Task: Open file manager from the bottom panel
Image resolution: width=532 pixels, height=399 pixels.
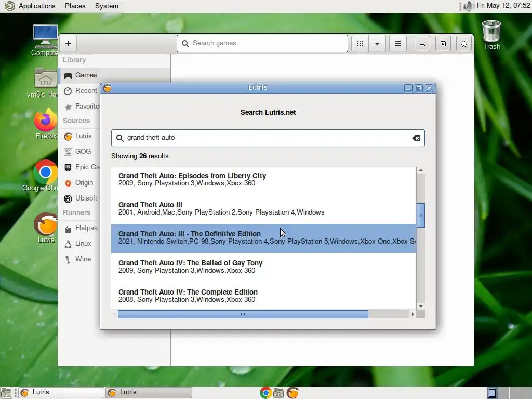Action: pos(278,393)
